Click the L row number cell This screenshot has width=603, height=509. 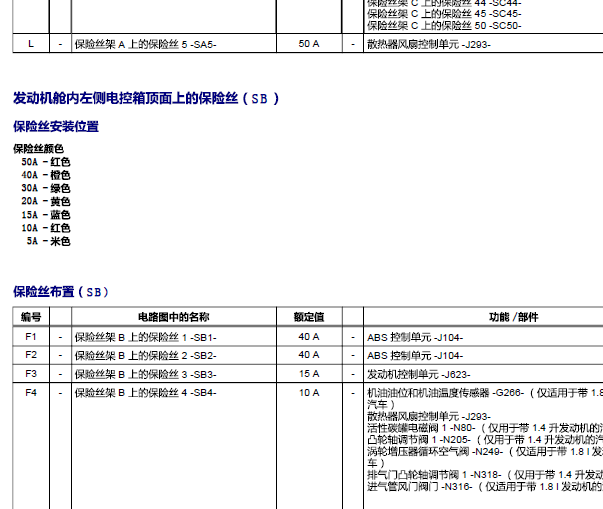click(x=31, y=44)
